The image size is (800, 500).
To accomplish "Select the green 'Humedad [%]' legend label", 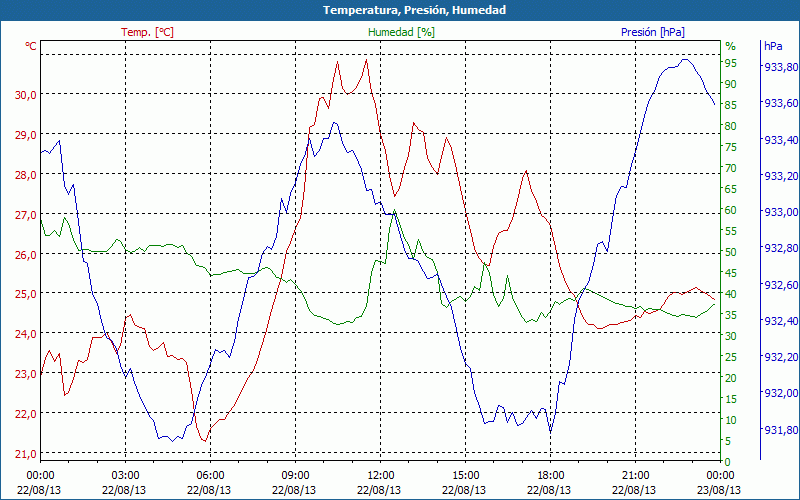I will (402, 32).
